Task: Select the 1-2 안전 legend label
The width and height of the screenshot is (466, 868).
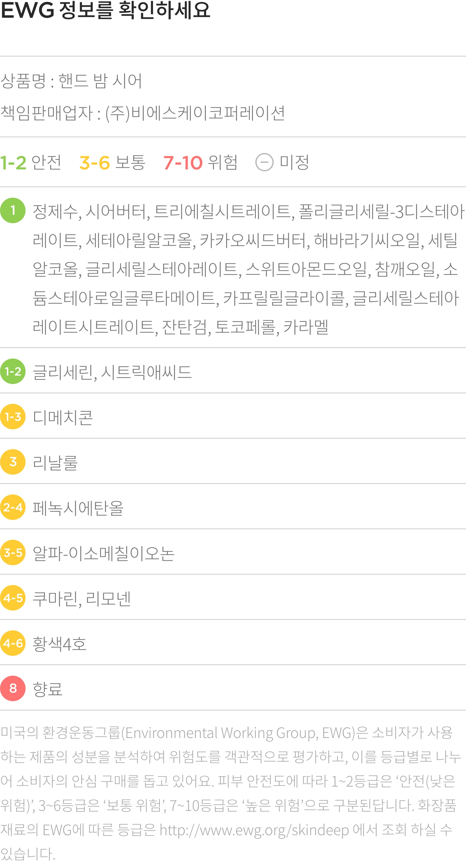Action: [31, 163]
